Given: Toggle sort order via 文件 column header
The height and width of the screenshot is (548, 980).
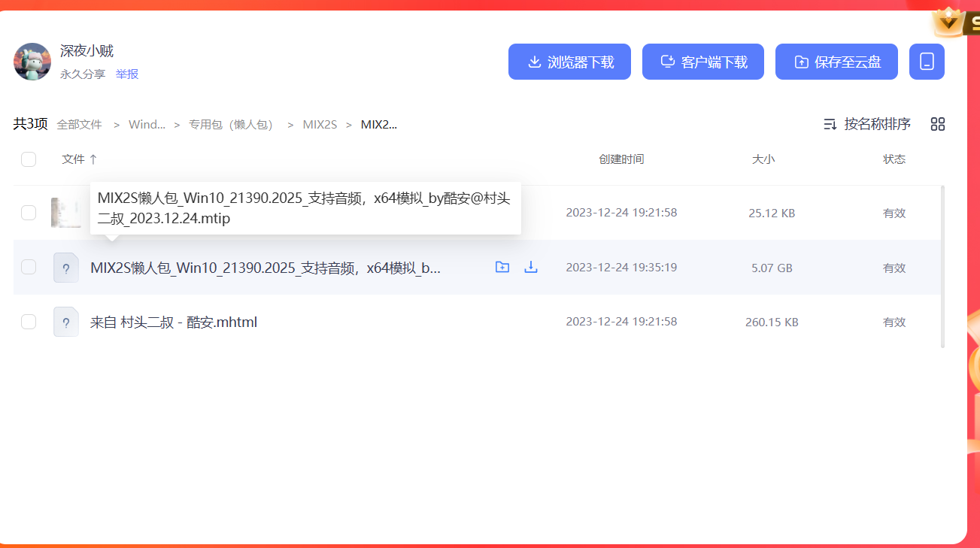Looking at the screenshot, I should [79, 159].
